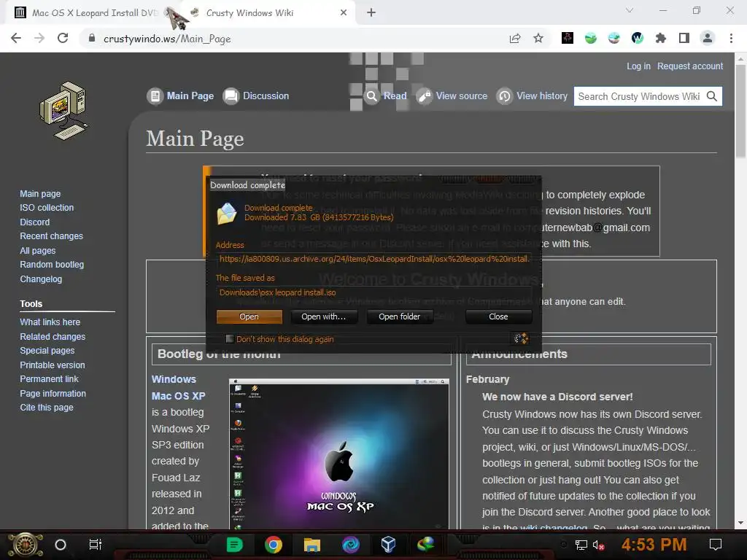Open Printable version link

[x=53, y=365]
